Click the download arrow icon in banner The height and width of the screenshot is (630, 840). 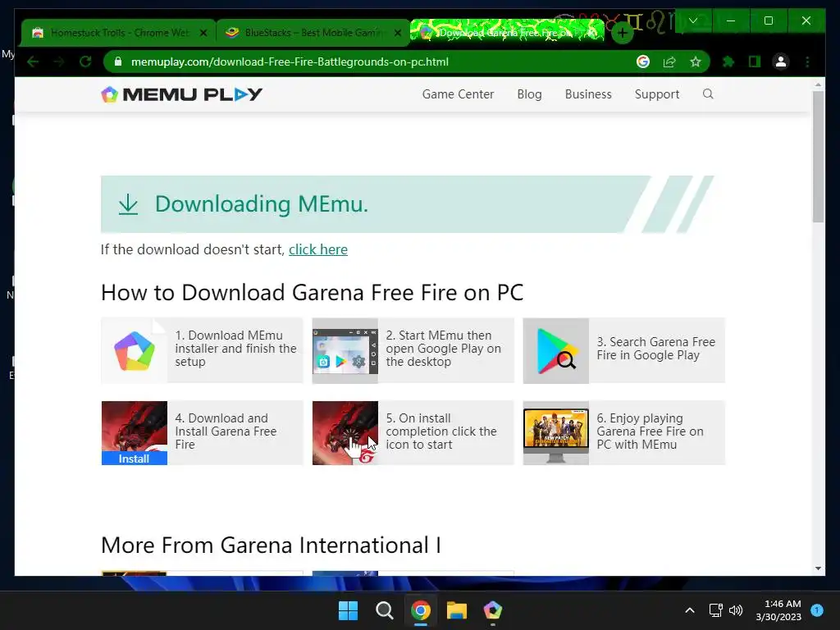(128, 204)
